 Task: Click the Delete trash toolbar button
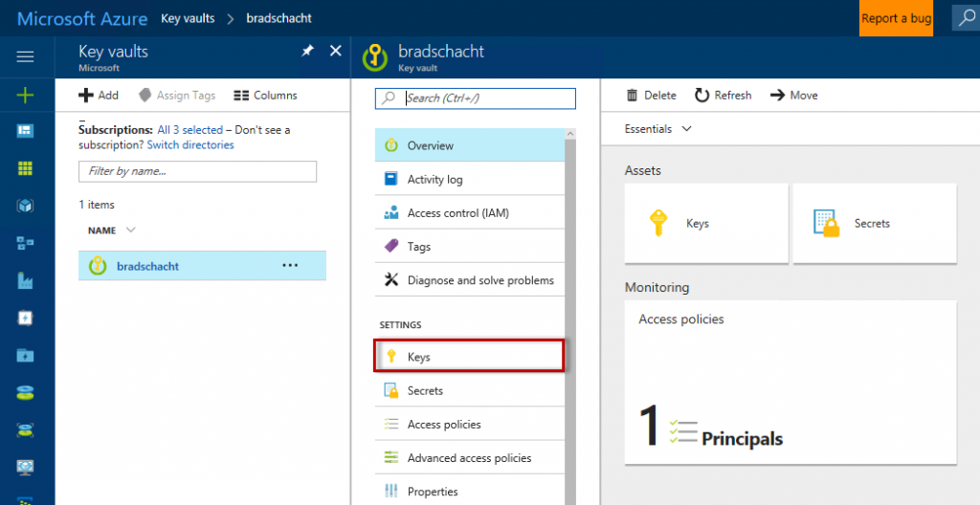pyautogui.click(x=651, y=95)
